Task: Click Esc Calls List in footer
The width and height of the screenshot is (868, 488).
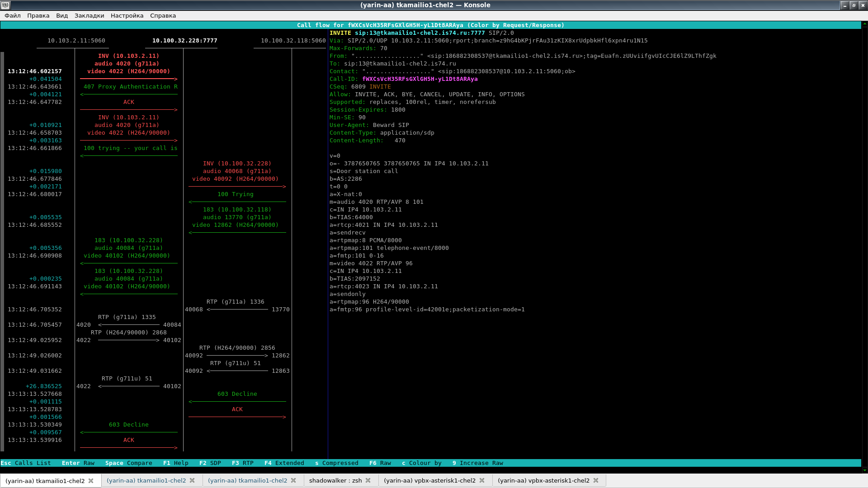Action: point(26,463)
